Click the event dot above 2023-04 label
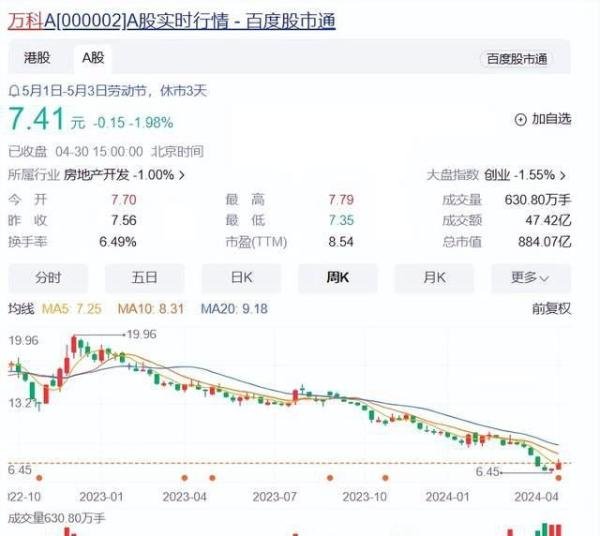This screenshot has height=536, width=600. [184, 478]
